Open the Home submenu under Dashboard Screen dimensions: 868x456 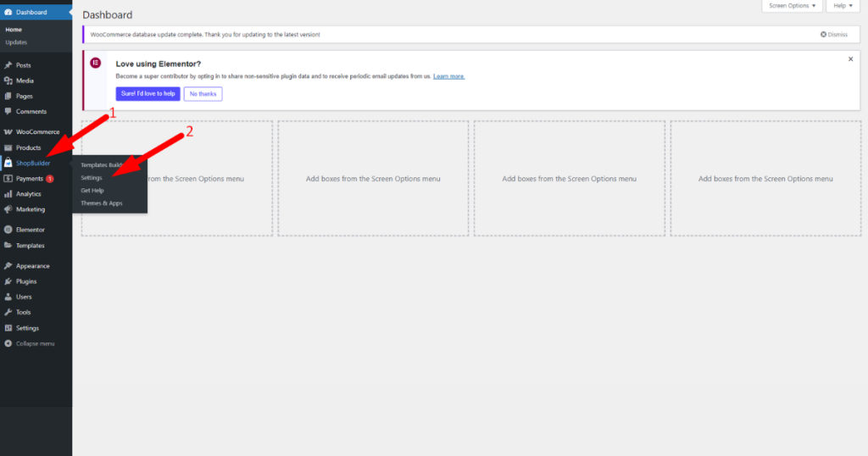(14, 30)
